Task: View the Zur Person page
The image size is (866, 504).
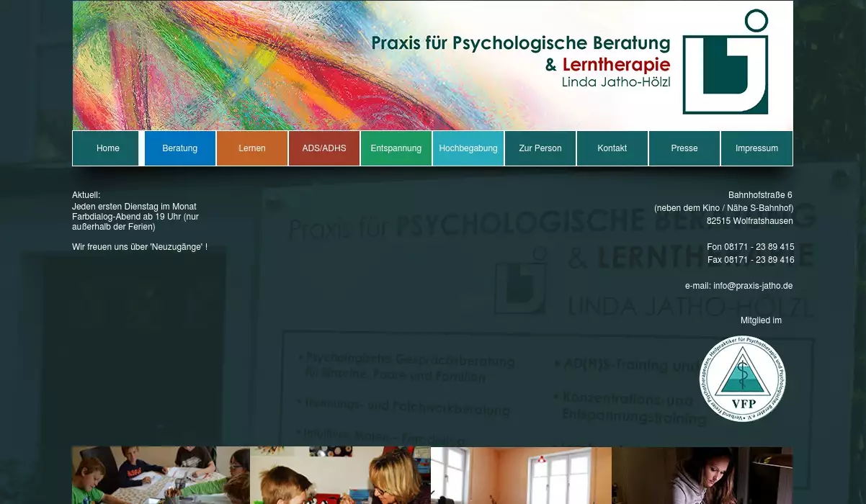Action: pyautogui.click(x=540, y=148)
